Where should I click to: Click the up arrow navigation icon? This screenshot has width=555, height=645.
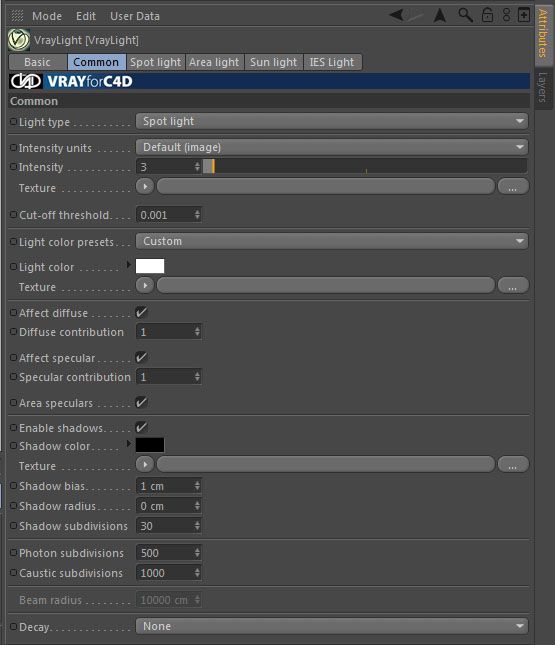coord(440,16)
